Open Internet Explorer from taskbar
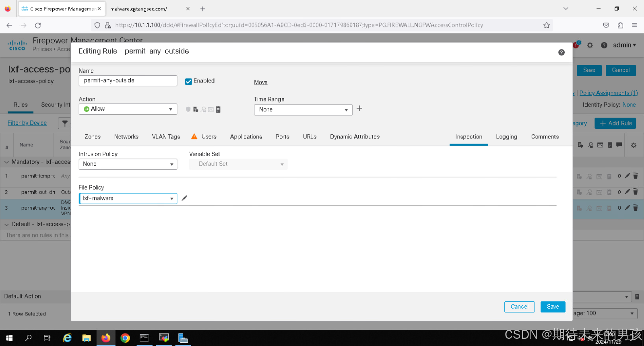644x346 pixels. (x=67, y=338)
